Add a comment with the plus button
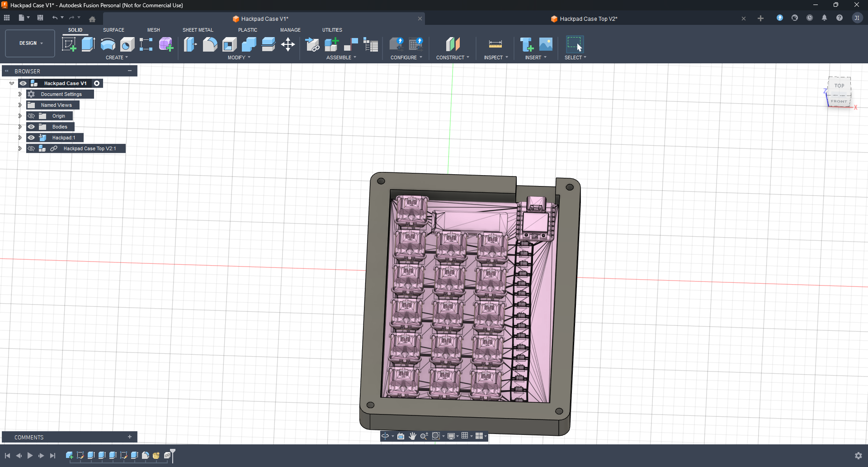Image resolution: width=868 pixels, height=467 pixels. 130,437
